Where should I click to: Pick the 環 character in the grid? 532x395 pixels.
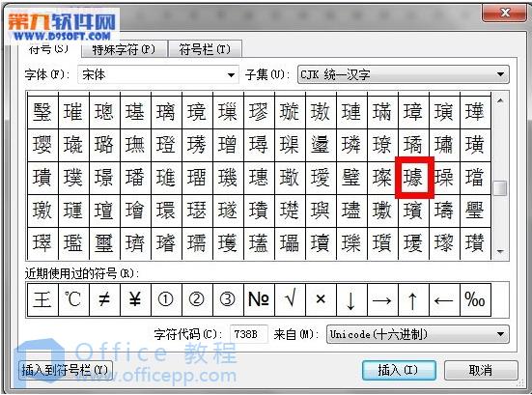pyautogui.click(x=166, y=211)
